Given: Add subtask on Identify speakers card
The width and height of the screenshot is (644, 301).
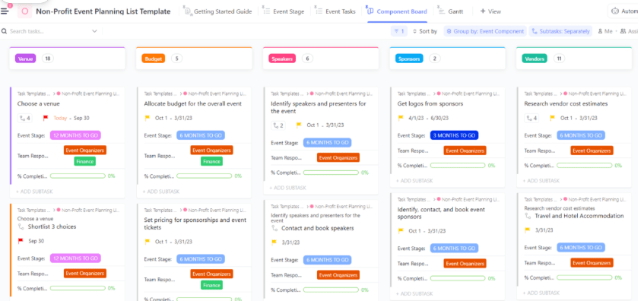Looking at the screenshot, I should [x=288, y=188].
